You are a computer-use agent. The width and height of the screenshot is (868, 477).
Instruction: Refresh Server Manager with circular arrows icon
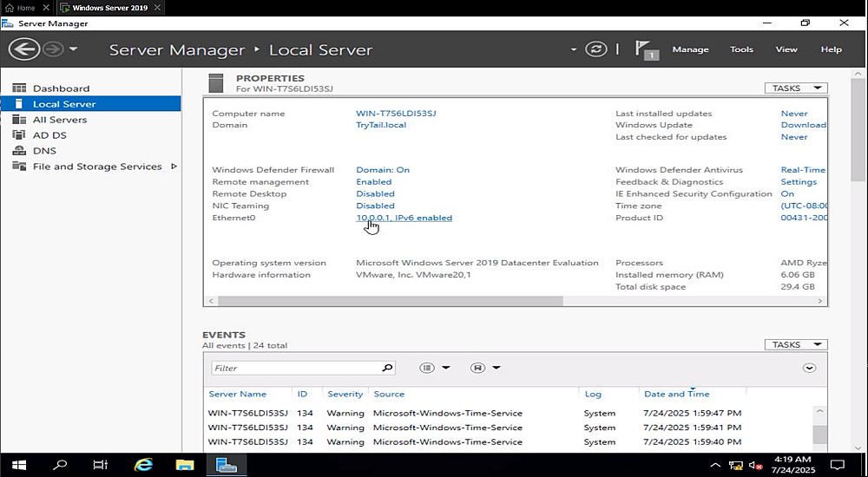pyautogui.click(x=595, y=49)
